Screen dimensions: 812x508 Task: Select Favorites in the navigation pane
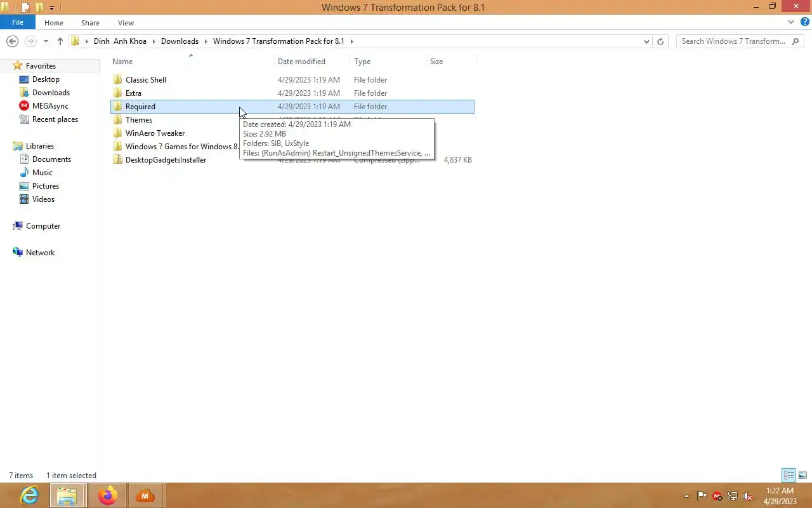[x=41, y=66]
